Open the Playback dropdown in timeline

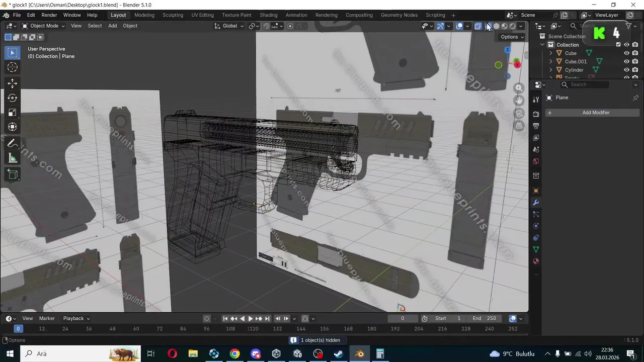click(x=76, y=318)
